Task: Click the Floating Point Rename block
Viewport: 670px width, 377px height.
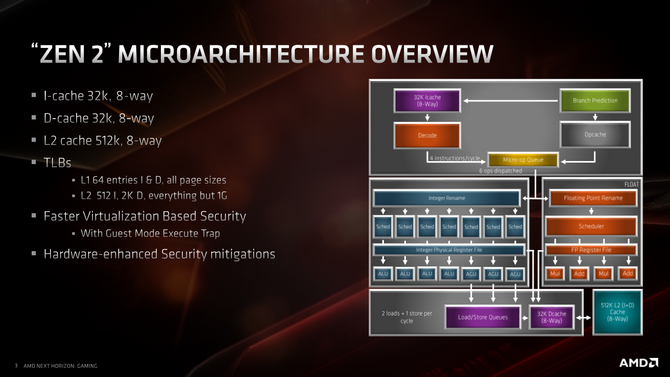Action: tap(593, 198)
